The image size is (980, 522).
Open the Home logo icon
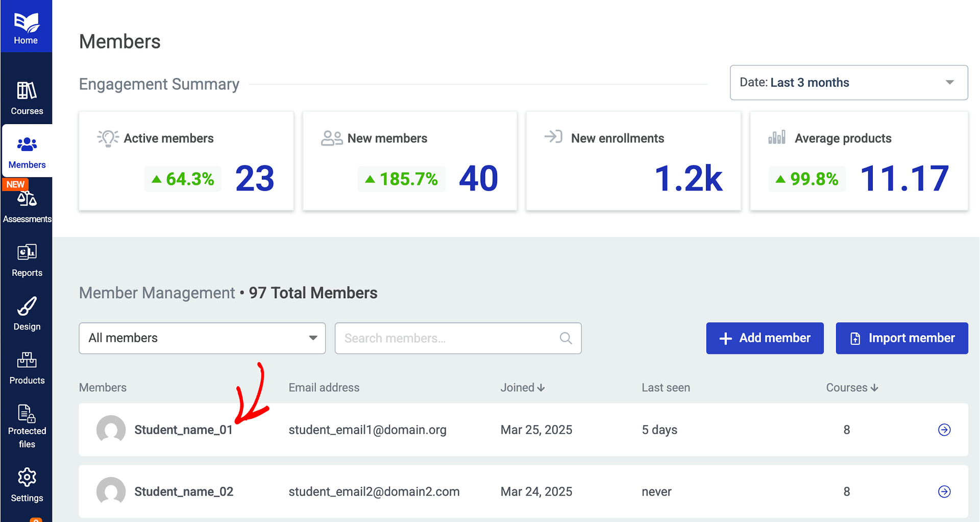coord(26,23)
